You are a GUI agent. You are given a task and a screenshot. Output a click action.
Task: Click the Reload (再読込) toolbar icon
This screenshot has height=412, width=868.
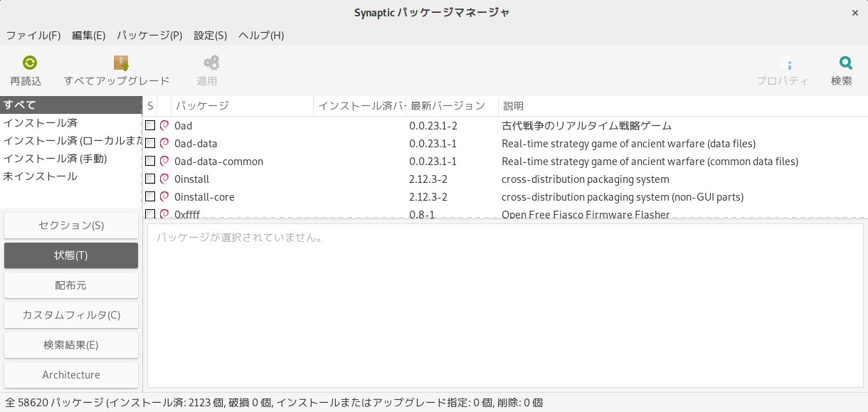tap(29, 63)
